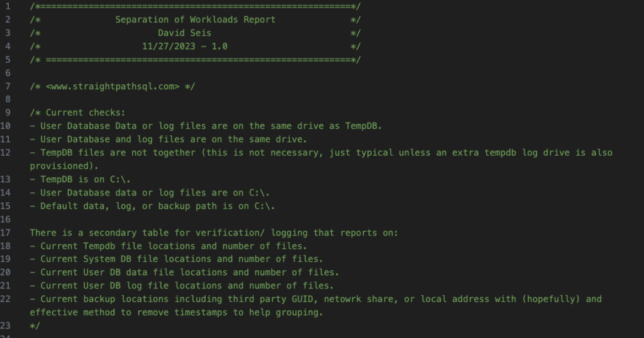Click line number 21 in the gutter

pos(6,286)
